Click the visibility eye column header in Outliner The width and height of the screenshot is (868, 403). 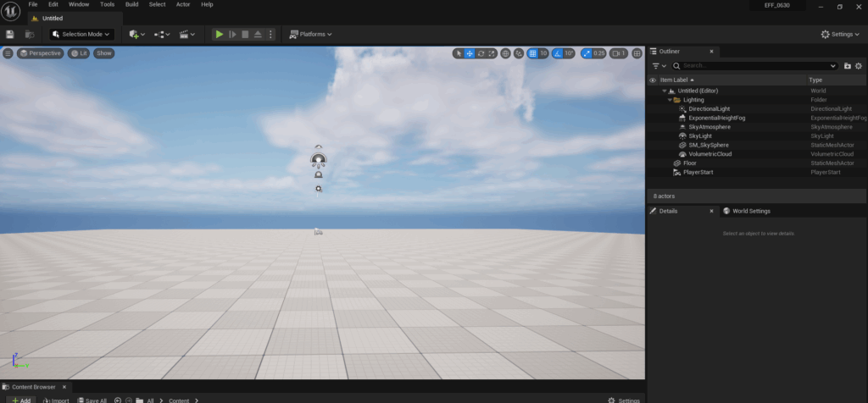click(x=653, y=80)
